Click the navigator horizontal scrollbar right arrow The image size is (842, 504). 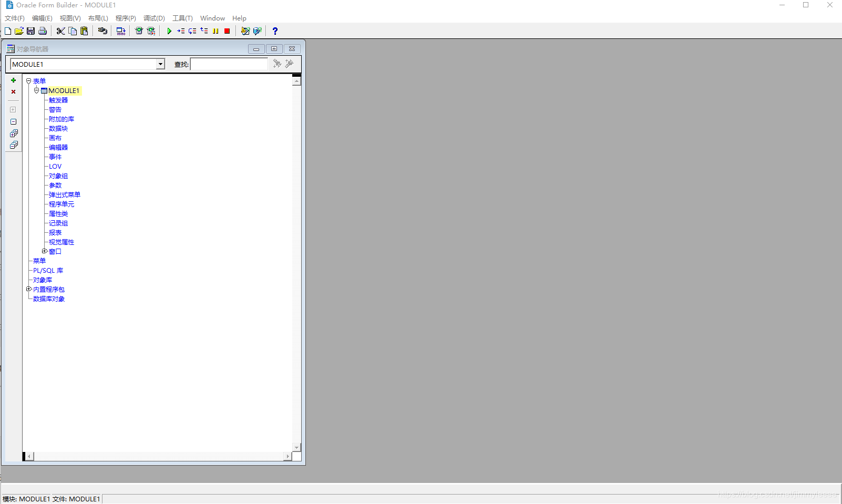point(287,456)
